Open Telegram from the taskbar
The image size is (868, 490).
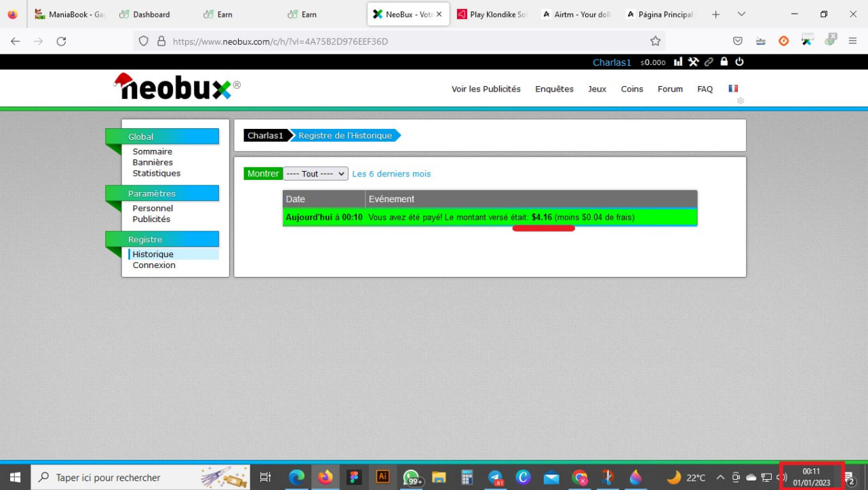point(495,477)
